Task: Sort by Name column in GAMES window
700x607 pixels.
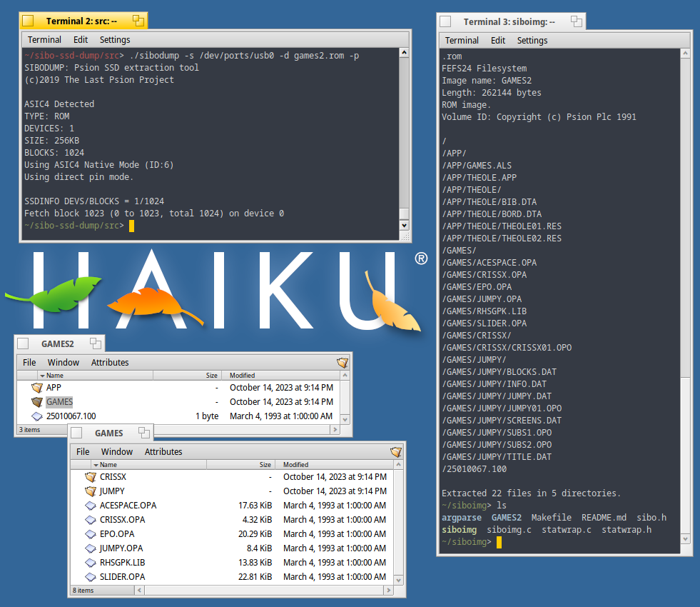Action: tap(148, 465)
